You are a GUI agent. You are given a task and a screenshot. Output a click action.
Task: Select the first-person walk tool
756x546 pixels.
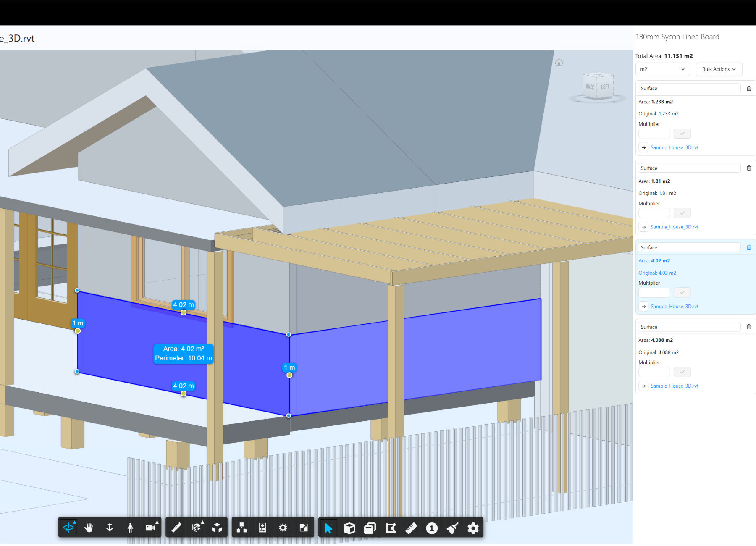131,527
